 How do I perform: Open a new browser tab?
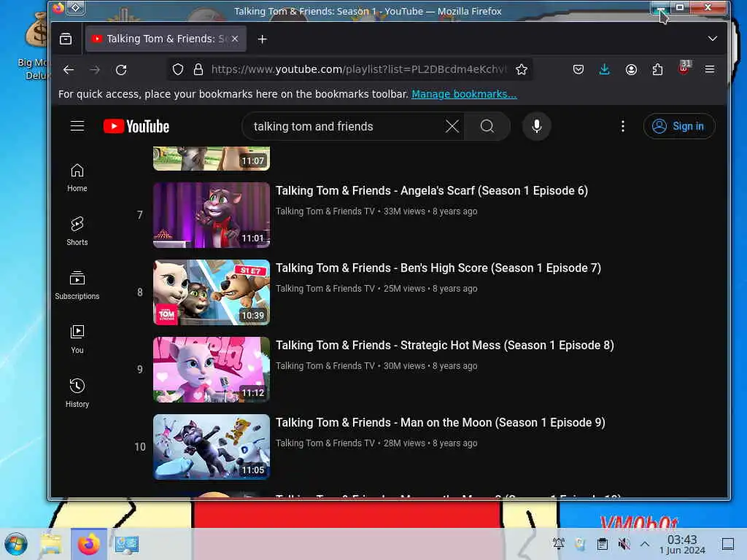[262, 39]
